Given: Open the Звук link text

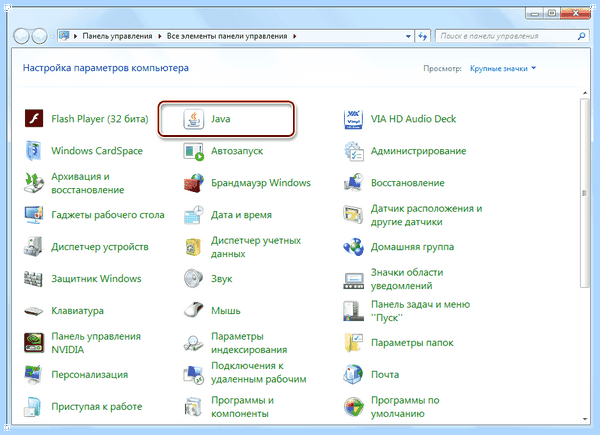Looking at the screenshot, I should tap(222, 279).
